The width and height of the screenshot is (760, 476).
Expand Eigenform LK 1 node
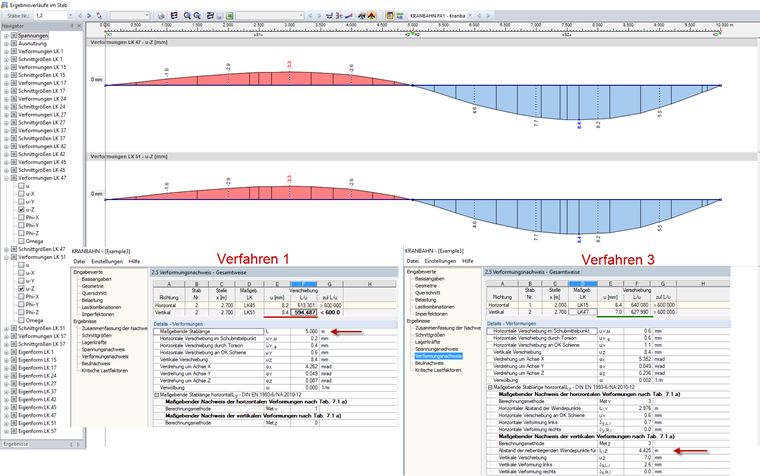[6, 352]
